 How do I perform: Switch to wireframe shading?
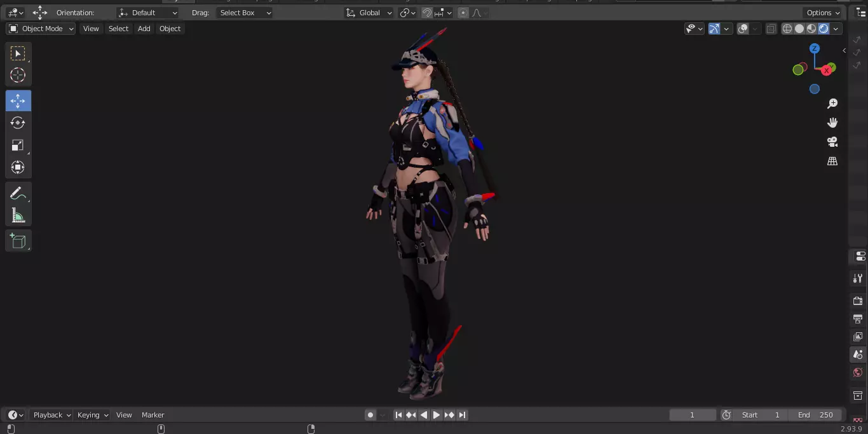[x=787, y=29]
